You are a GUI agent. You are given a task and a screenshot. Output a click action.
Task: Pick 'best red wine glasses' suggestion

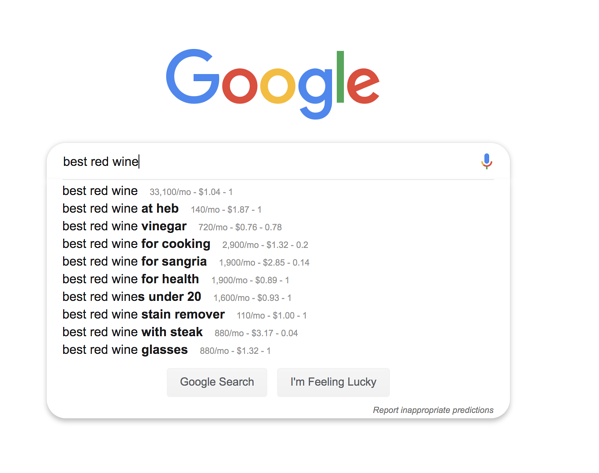click(x=125, y=350)
